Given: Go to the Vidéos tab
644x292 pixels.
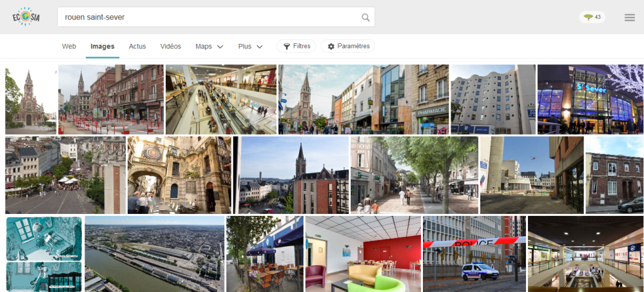Looking at the screenshot, I should pyautogui.click(x=170, y=46).
